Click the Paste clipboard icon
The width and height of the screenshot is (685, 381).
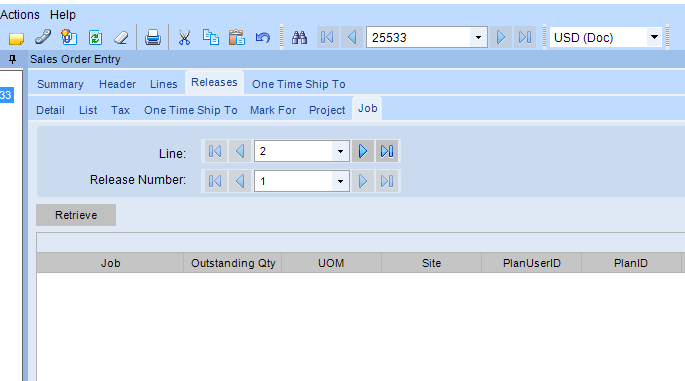(x=237, y=37)
